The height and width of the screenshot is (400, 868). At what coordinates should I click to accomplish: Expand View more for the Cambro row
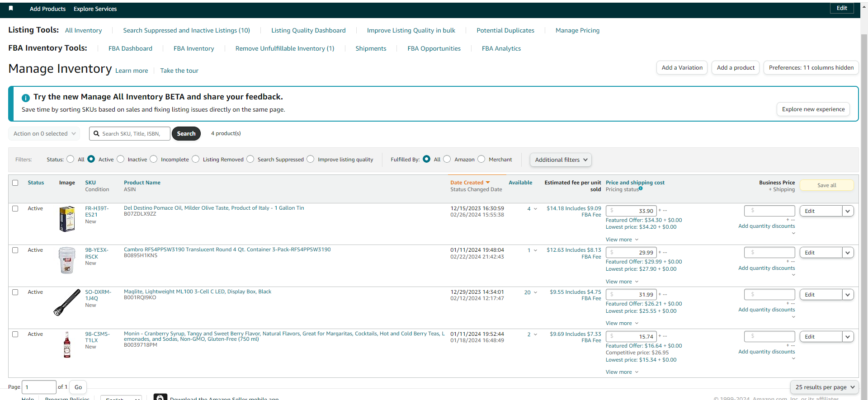point(622,282)
